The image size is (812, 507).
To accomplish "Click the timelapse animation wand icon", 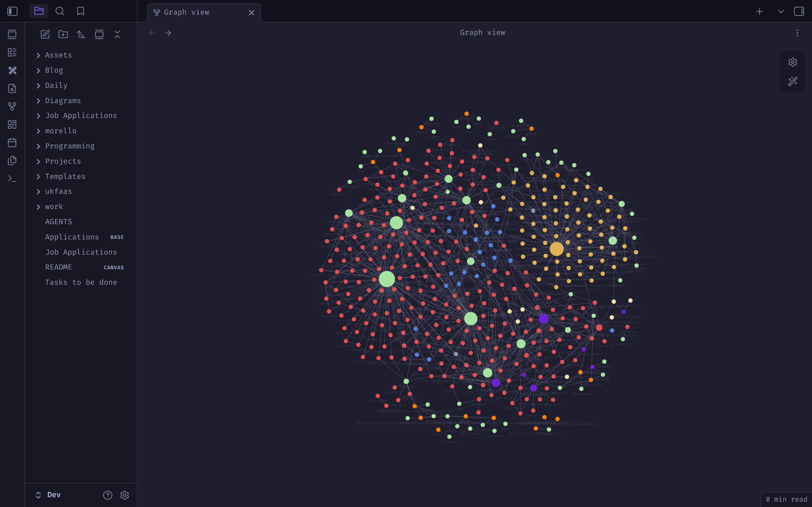I will pyautogui.click(x=793, y=81).
